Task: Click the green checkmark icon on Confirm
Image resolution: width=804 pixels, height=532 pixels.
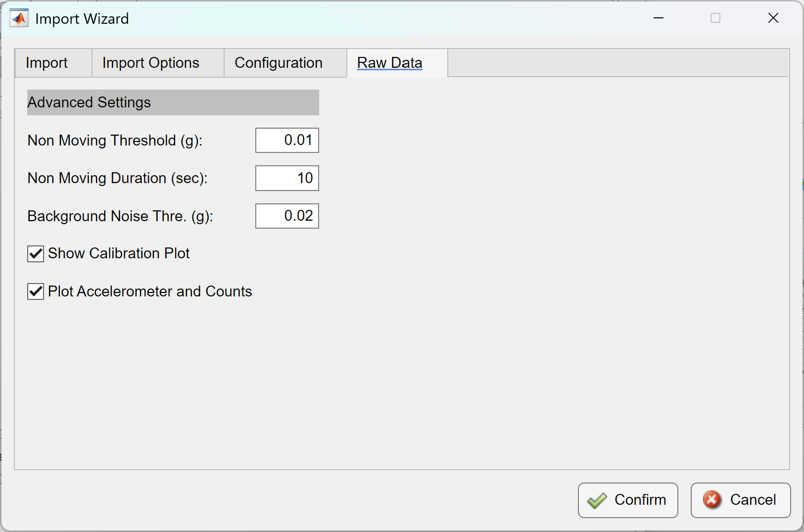Action: 598,500
